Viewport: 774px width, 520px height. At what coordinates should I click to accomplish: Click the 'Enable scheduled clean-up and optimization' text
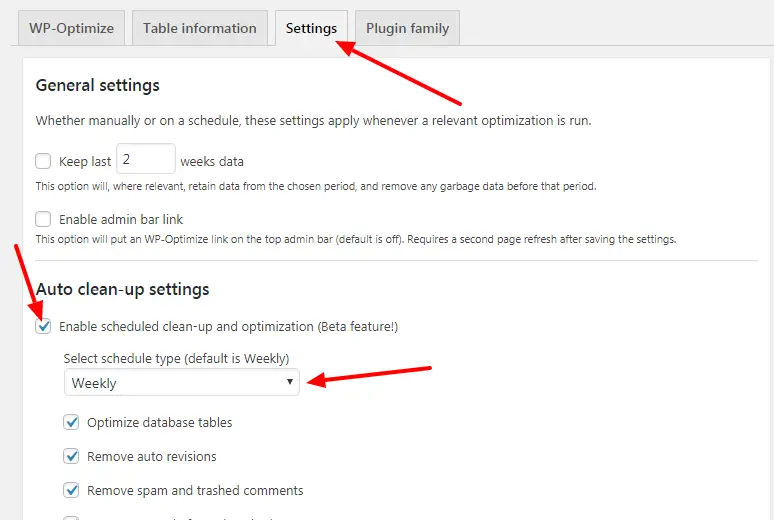pyautogui.click(x=228, y=326)
